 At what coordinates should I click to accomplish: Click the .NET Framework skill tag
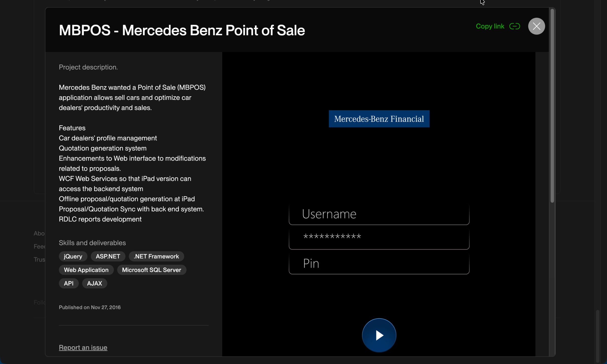tap(156, 256)
